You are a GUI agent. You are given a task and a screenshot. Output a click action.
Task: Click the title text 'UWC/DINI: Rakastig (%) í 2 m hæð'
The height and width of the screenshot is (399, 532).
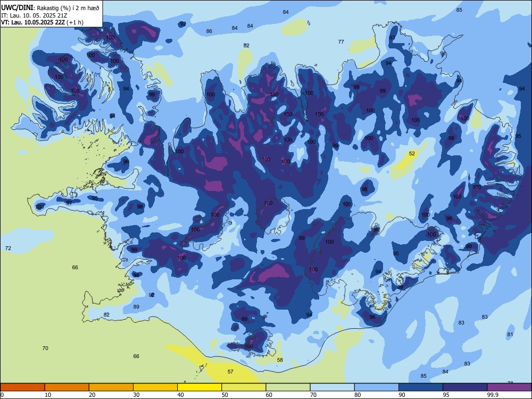coord(50,8)
